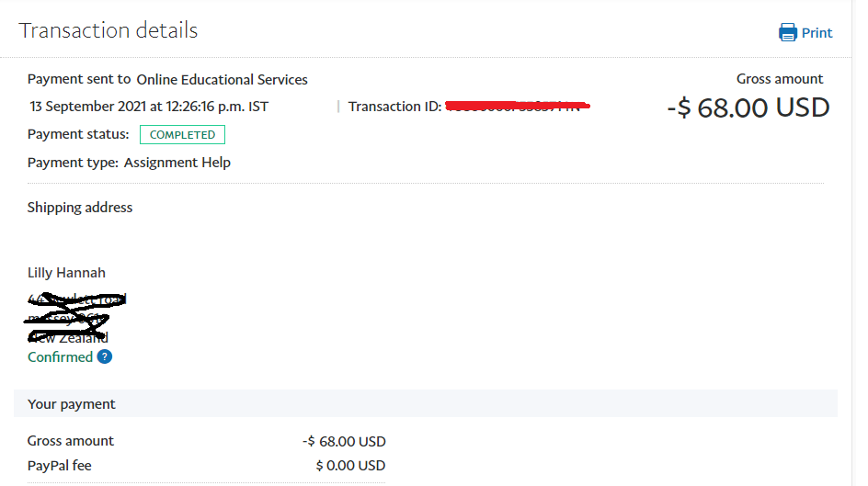Open the Print link

click(x=817, y=33)
